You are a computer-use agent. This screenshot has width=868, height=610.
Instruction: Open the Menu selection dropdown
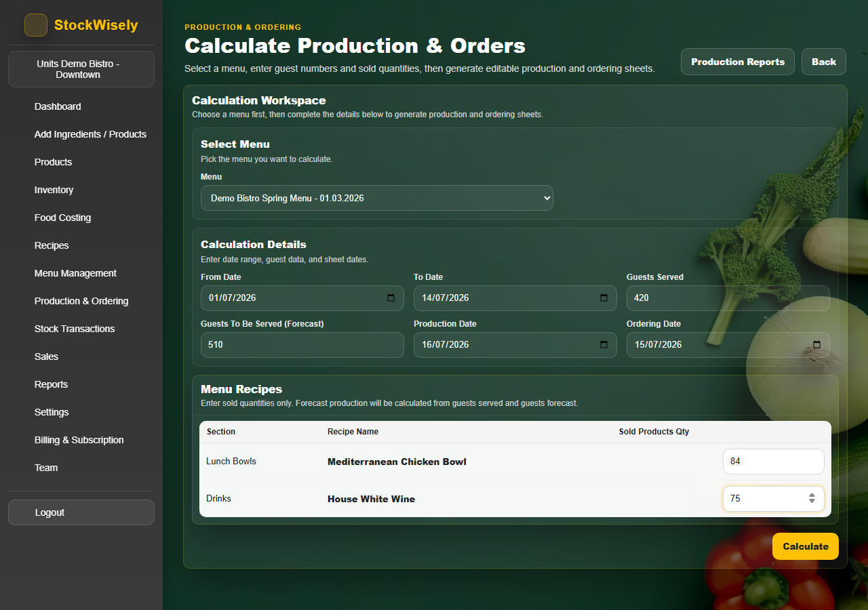(377, 199)
